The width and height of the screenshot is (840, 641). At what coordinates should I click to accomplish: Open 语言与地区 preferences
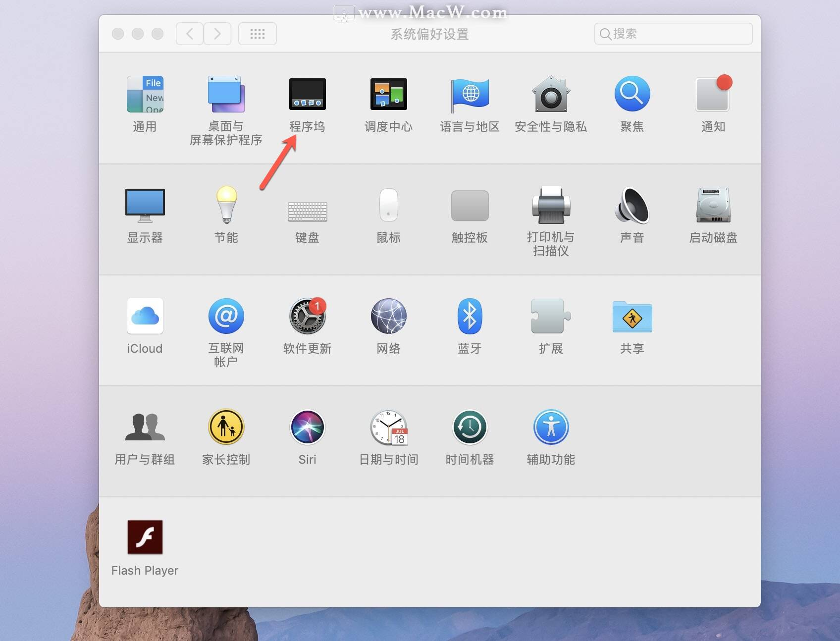tap(469, 94)
